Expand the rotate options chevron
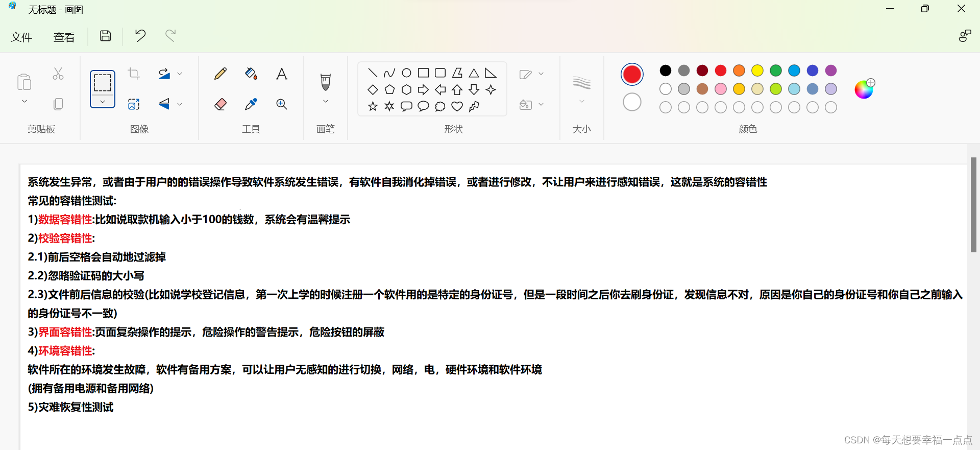This screenshot has width=980, height=450. tap(180, 74)
